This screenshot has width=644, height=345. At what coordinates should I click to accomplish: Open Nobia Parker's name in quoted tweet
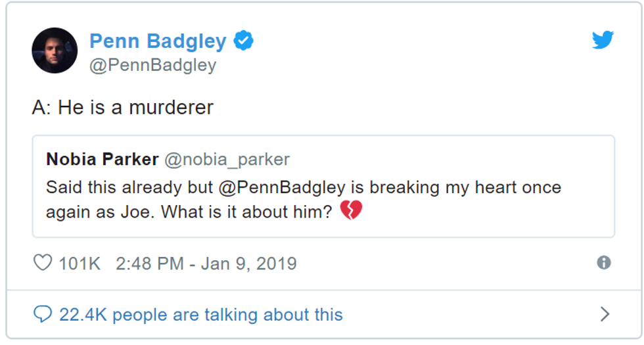click(x=102, y=160)
